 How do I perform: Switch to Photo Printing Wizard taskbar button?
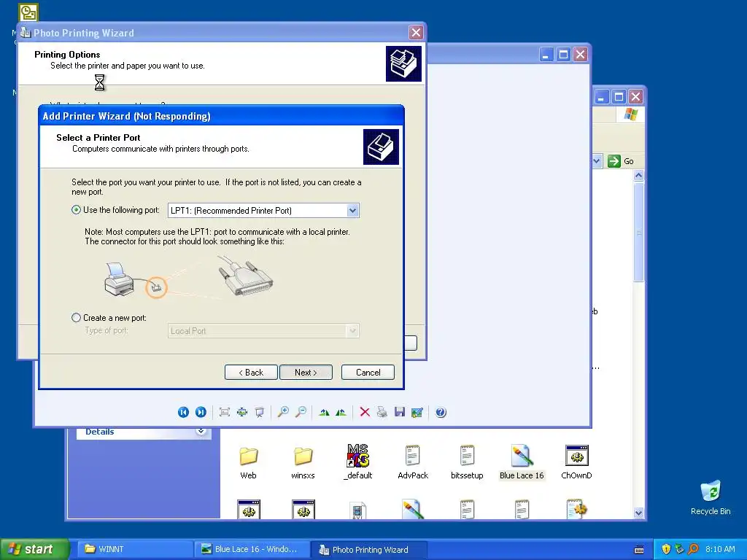pyautogui.click(x=368, y=550)
